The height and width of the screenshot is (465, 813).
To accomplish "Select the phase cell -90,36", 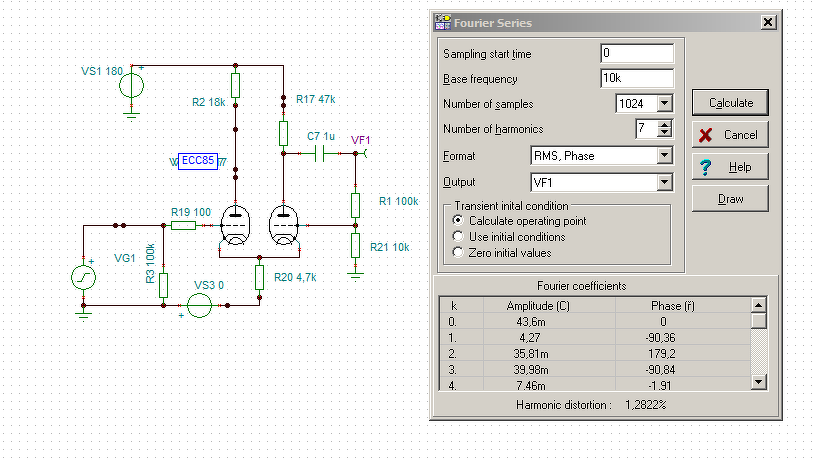I will [661, 338].
